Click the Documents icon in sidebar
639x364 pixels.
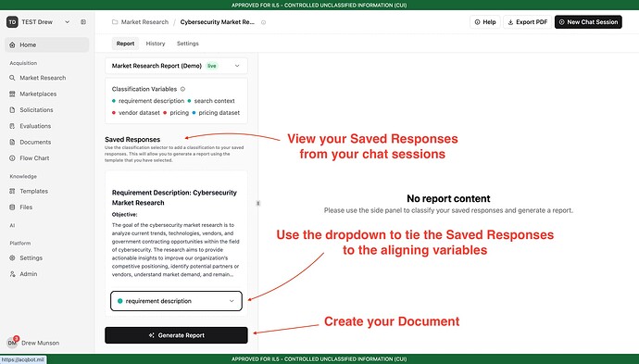click(x=12, y=143)
